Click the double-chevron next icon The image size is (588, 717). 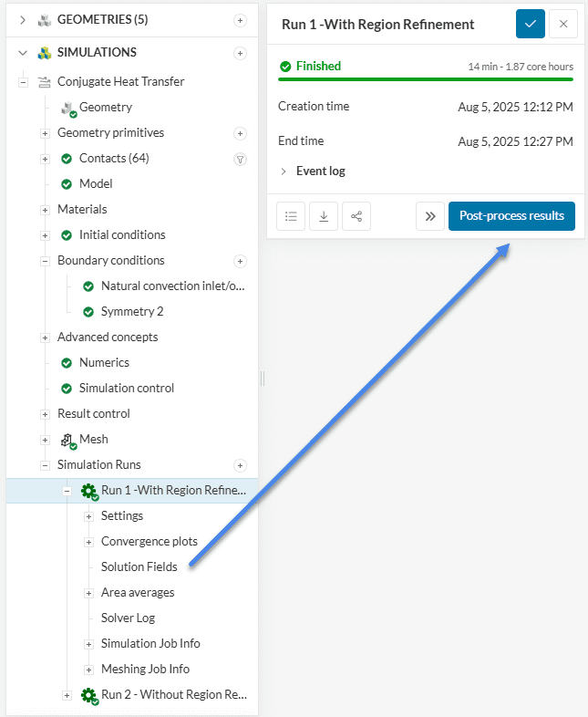coord(430,216)
